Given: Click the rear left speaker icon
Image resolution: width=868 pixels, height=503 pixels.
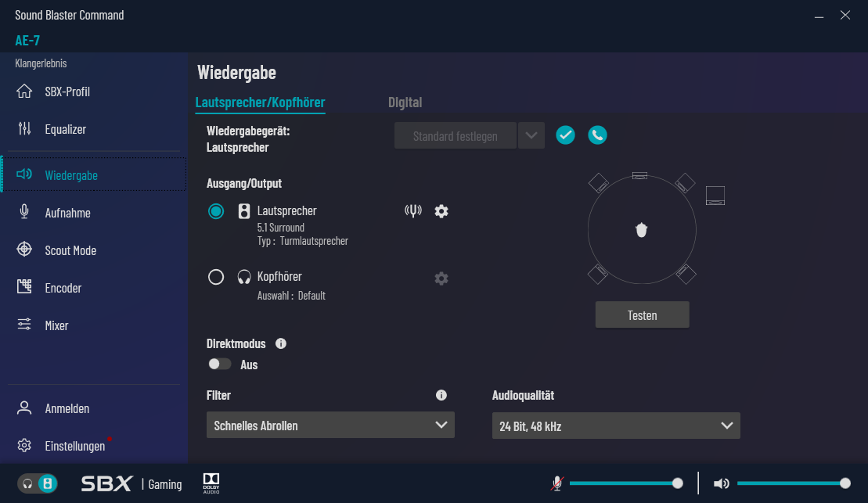Looking at the screenshot, I should point(598,274).
